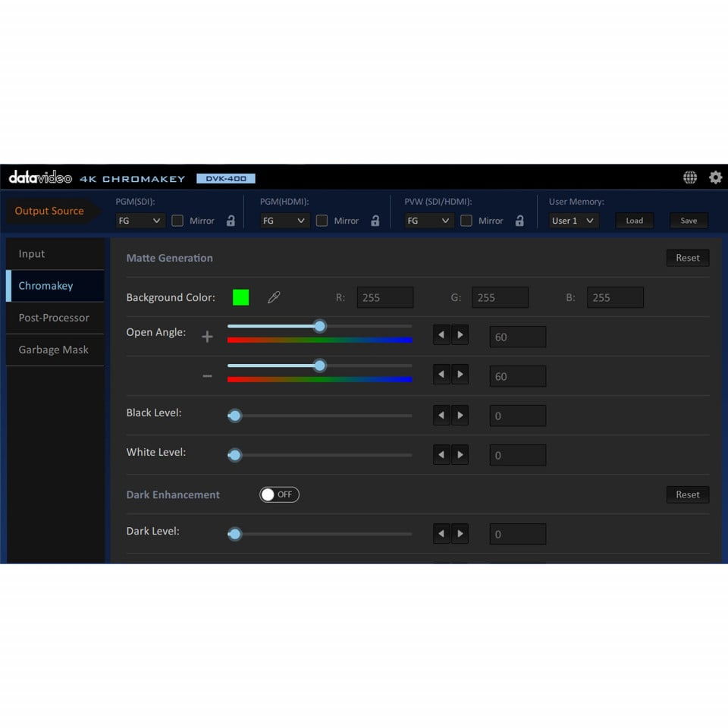Toggle the PGM(HDMI) lock icon
This screenshot has width=728, height=728.
(x=375, y=221)
